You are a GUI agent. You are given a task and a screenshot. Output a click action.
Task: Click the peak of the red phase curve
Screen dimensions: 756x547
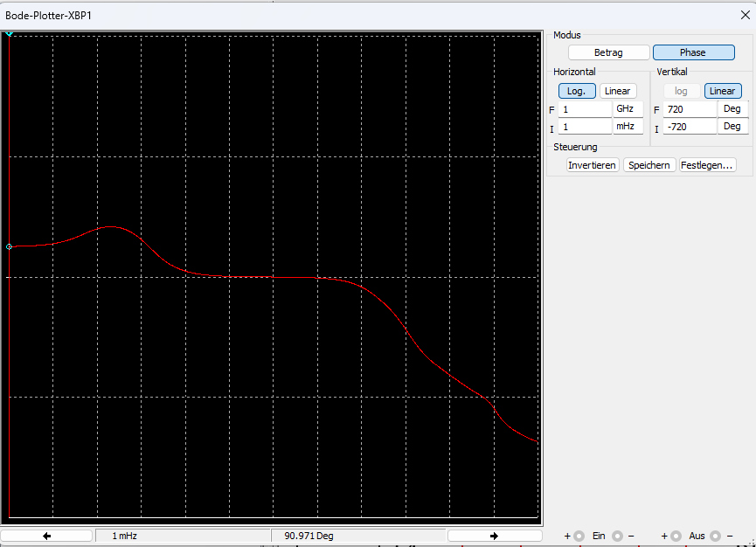coord(111,226)
